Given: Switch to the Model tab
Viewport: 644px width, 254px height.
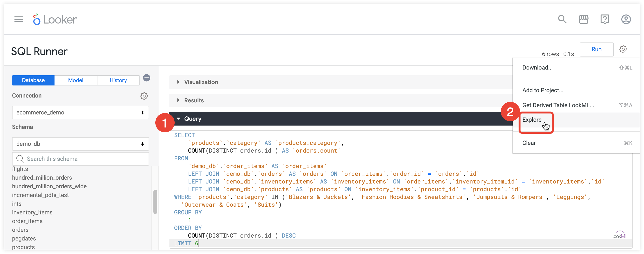Looking at the screenshot, I should [x=75, y=80].
